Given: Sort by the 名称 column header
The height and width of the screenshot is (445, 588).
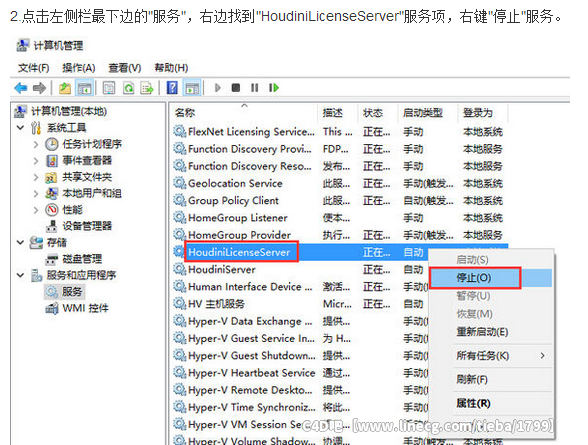Looking at the screenshot, I should tap(244, 113).
